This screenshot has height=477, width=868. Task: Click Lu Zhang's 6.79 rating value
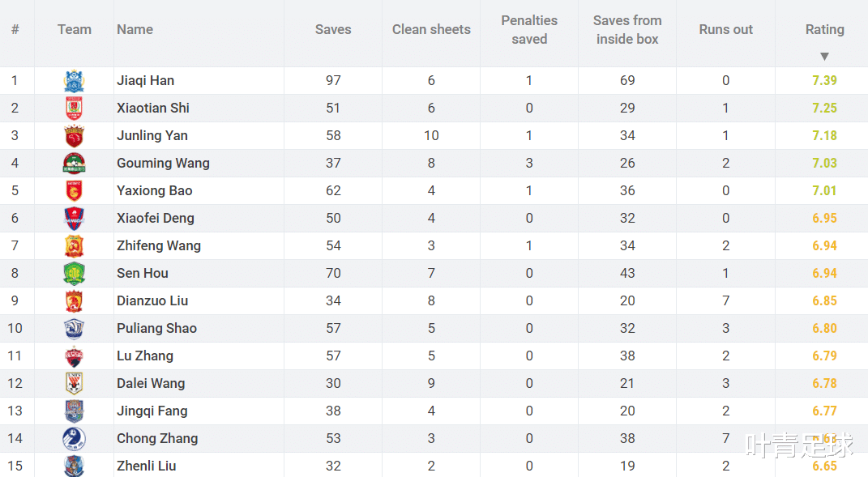click(824, 356)
